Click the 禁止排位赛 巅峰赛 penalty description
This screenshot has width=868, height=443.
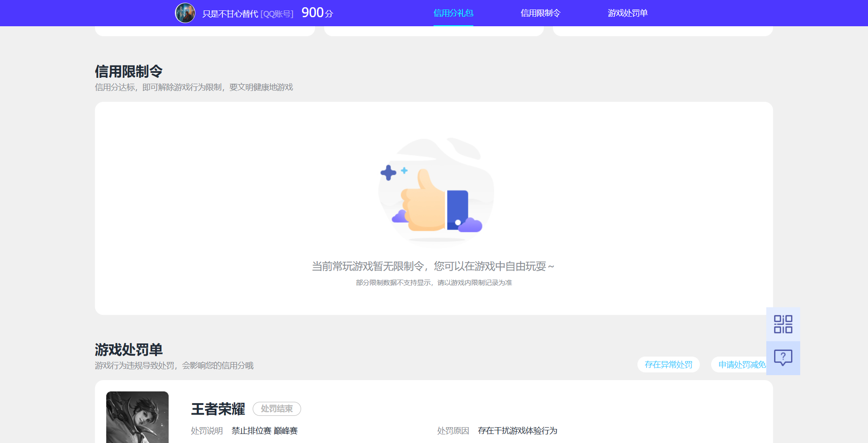(265, 431)
